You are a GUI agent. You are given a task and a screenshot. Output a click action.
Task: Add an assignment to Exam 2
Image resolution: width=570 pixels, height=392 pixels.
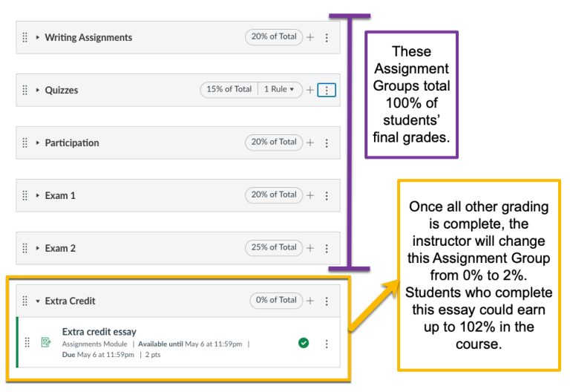[310, 248]
